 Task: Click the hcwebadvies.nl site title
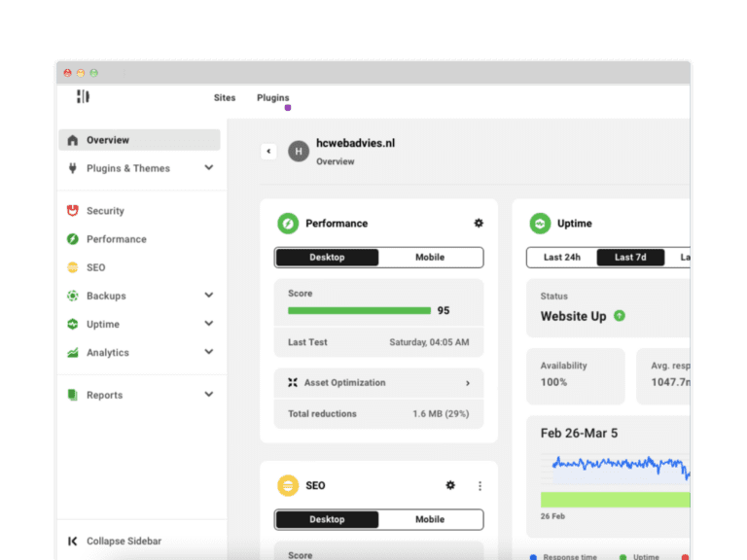click(355, 143)
